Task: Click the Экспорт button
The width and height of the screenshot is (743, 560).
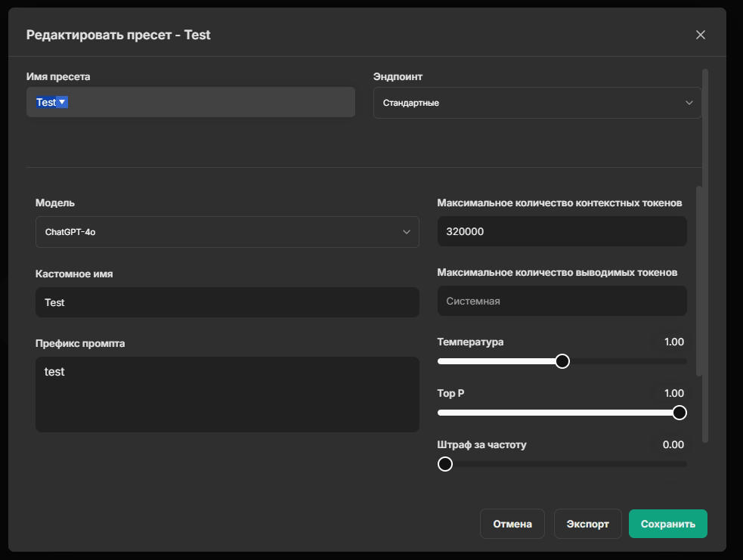Action: pos(587,524)
